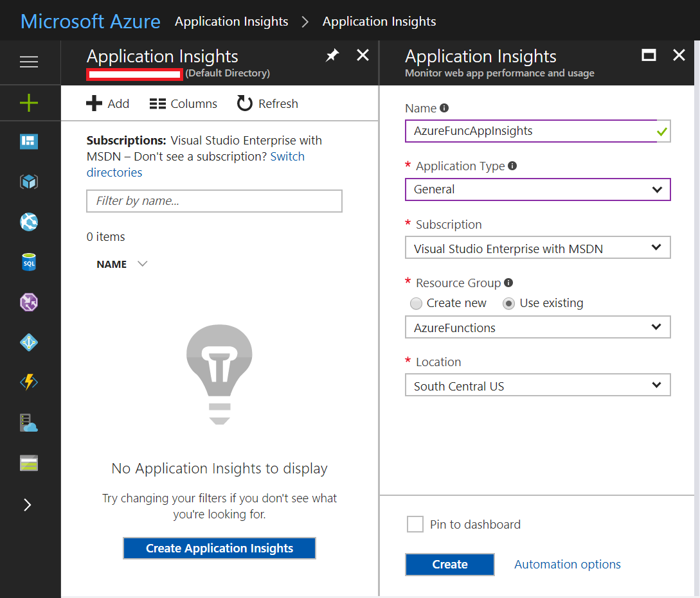Check Pin to dashboard checkbox
The height and width of the screenshot is (598, 700).
(415, 524)
